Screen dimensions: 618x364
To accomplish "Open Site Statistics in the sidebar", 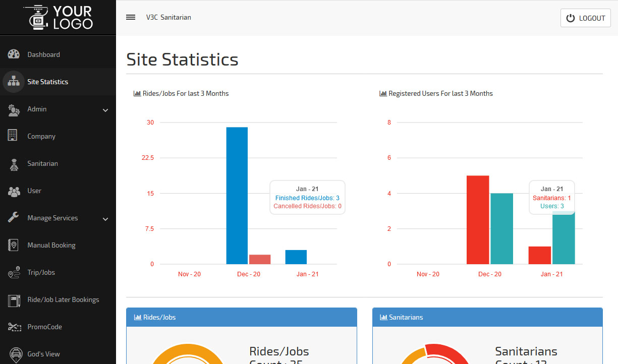I will pos(58,82).
